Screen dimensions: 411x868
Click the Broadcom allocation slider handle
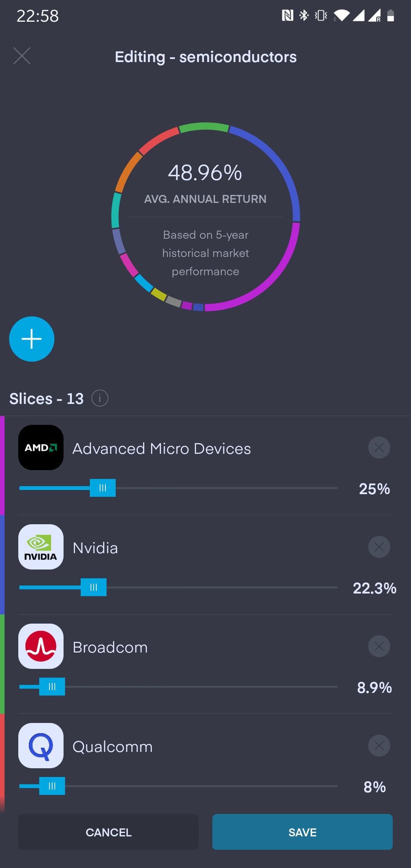(52, 687)
